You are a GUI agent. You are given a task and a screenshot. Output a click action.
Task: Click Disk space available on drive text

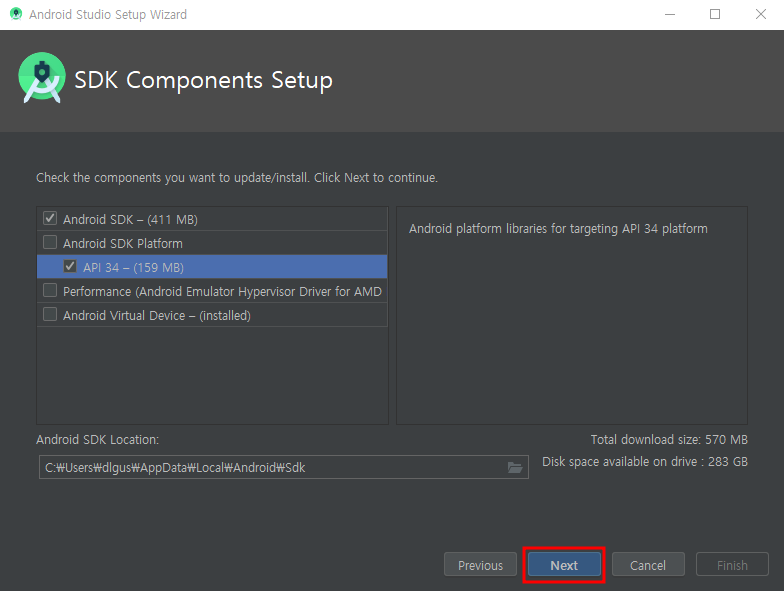tap(645, 462)
